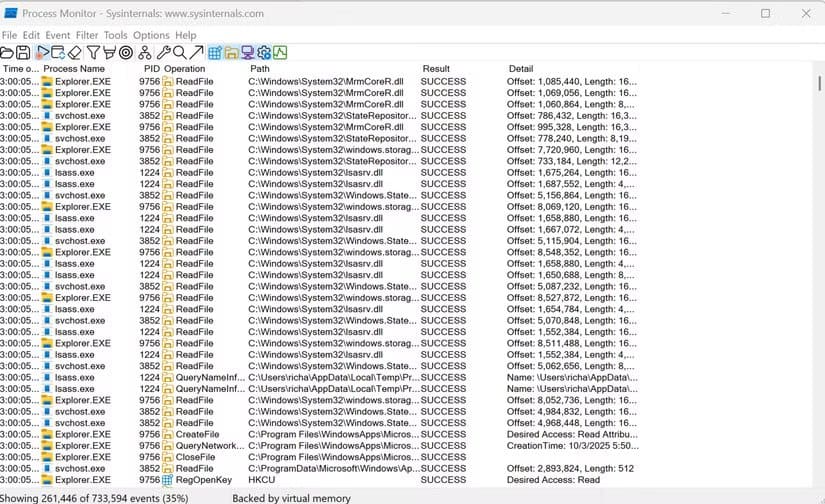Image resolution: width=825 pixels, height=504 pixels.
Task: Click the Jump To arrow icon
Action: 196,52
